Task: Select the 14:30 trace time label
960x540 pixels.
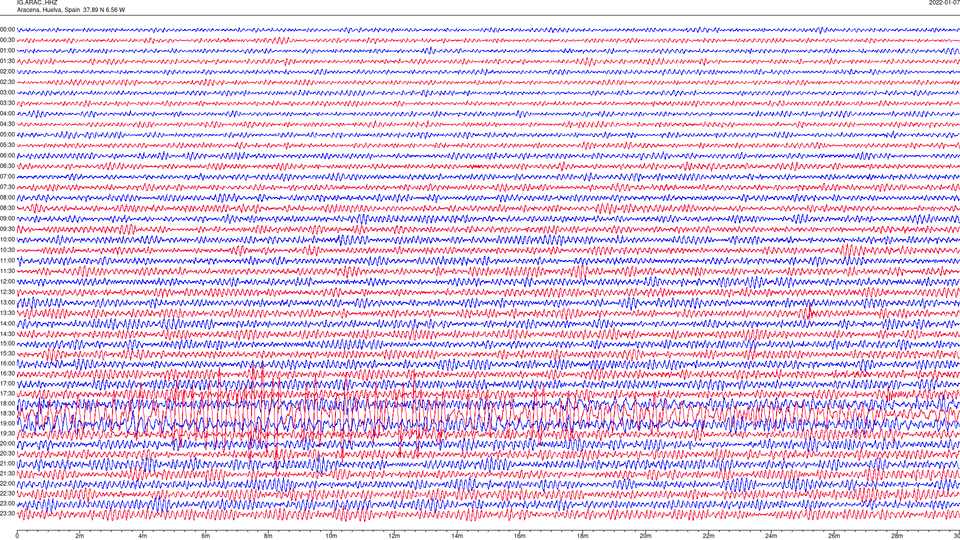Action: tap(8, 334)
